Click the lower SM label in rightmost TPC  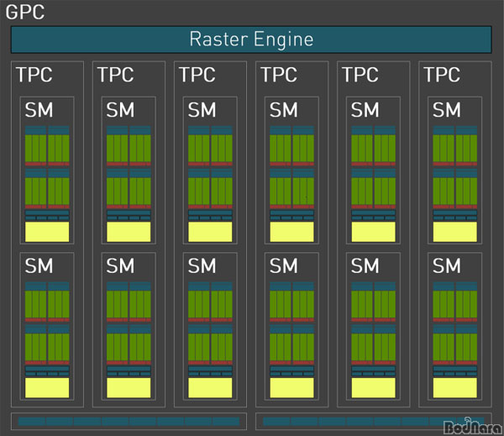point(447,266)
